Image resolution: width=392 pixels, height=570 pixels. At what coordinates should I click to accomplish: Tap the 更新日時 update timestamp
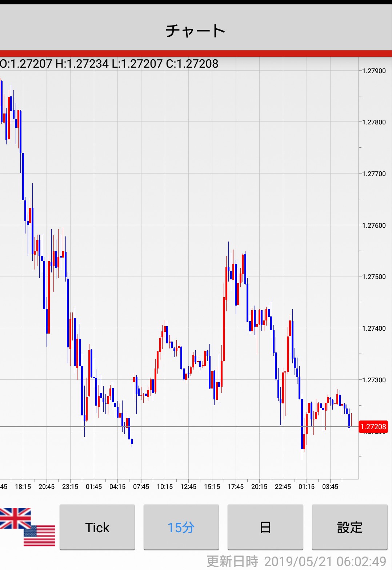point(296,561)
